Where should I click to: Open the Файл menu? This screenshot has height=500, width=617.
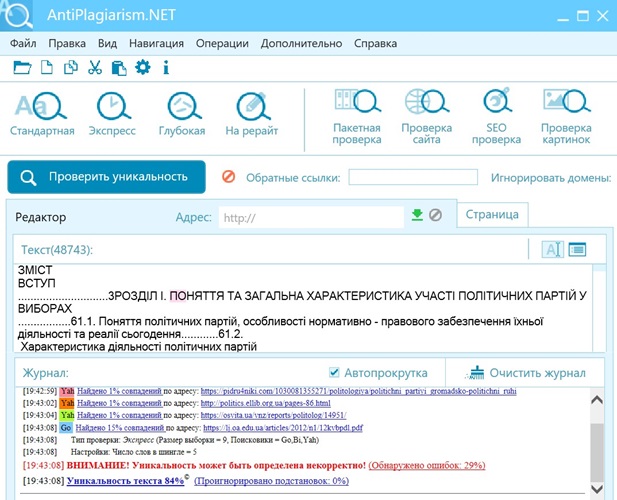pyautogui.click(x=23, y=43)
